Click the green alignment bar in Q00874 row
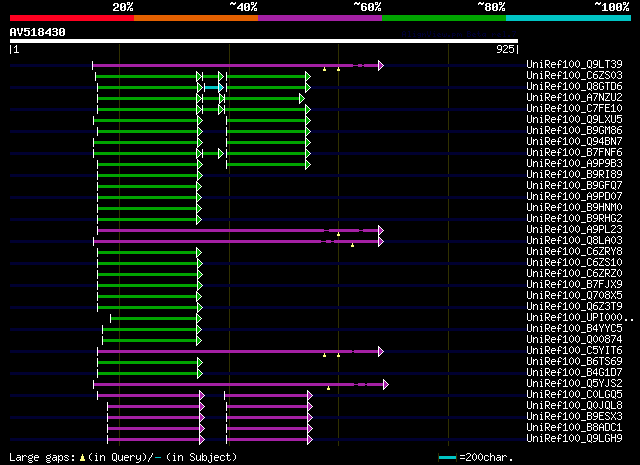The width and height of the screenshot is (640, 465). [152, 341]
